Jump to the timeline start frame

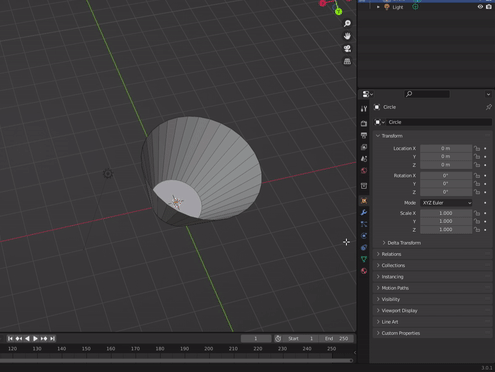pos(10,338)
